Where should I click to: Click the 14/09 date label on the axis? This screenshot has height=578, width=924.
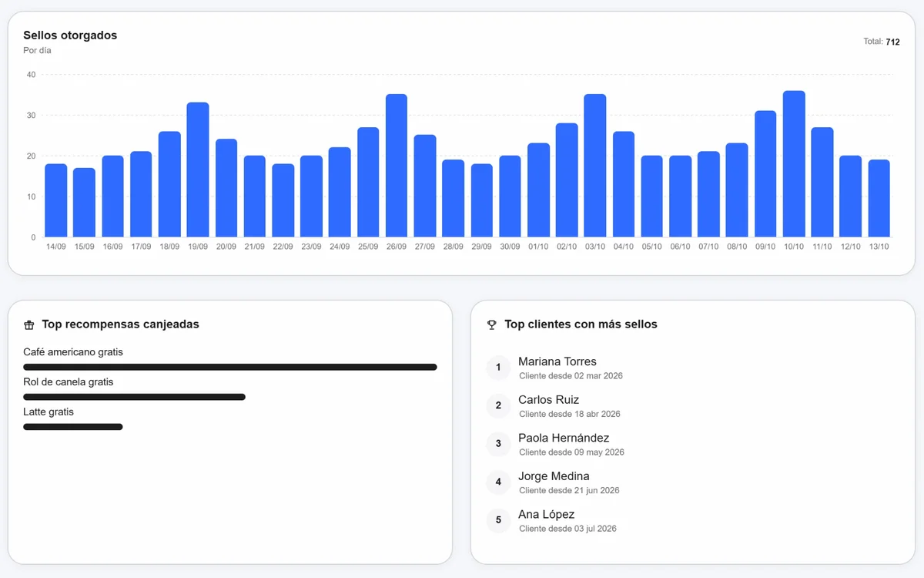56,247
